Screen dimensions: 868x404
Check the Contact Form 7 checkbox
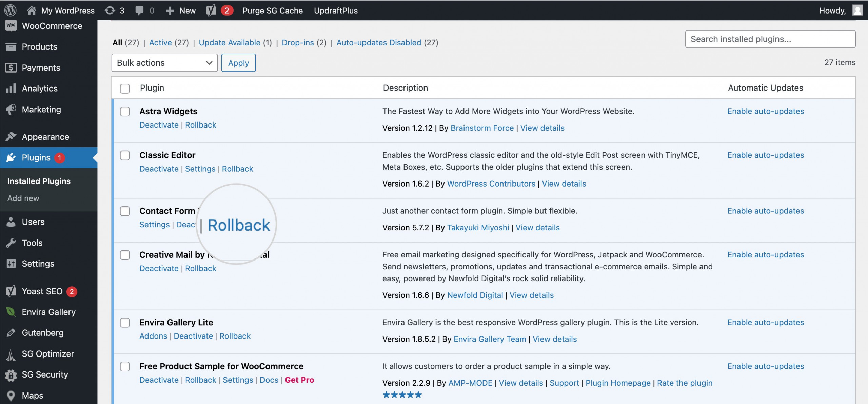pyautogui.click(x=125, y=211)
